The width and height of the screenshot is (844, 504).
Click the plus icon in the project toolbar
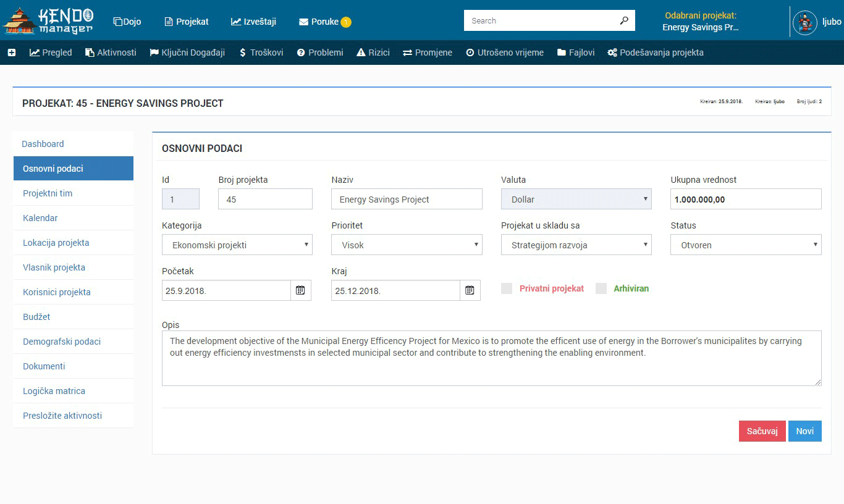(12, 52)
